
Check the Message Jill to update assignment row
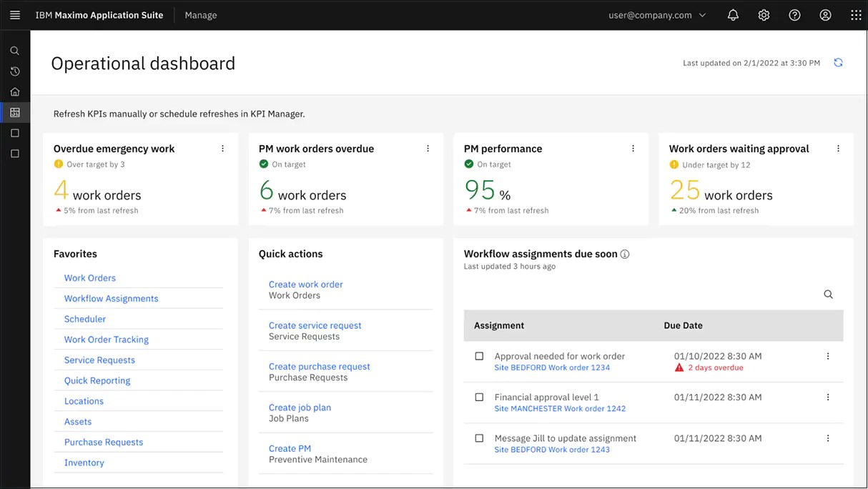[x=479, y=438]
